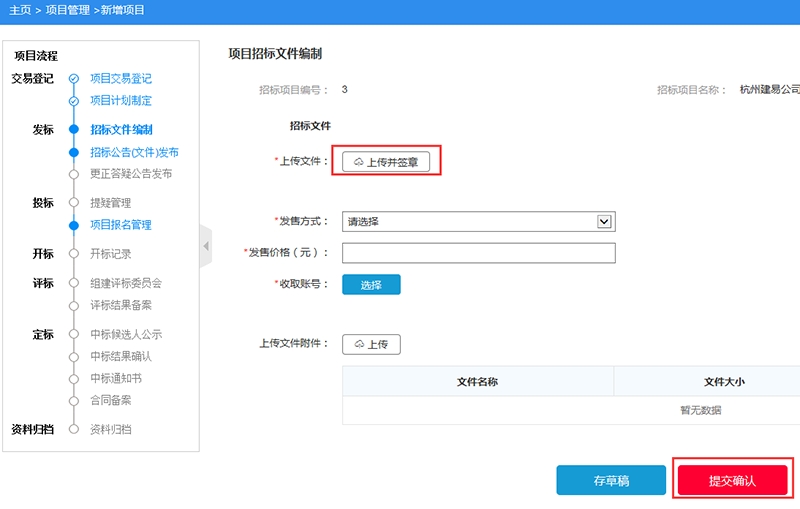Save the form with 存草稿
Viewport: 800px width, 509px height.
611,481
